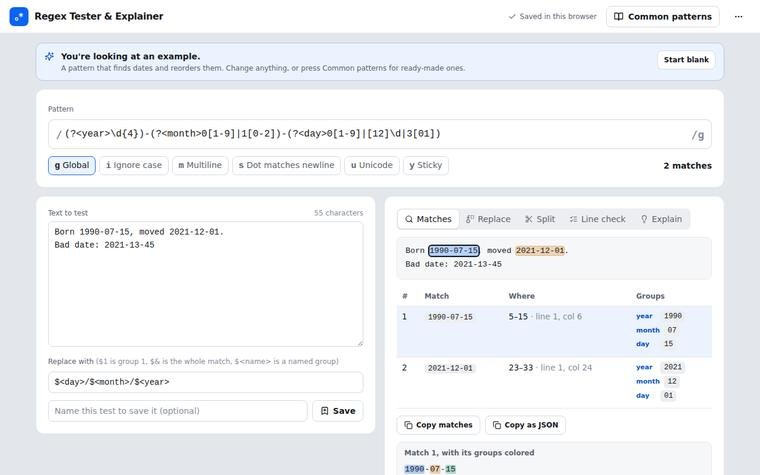
Task: Open the more options ellipsis menu
Action: (x=738, y=16)
